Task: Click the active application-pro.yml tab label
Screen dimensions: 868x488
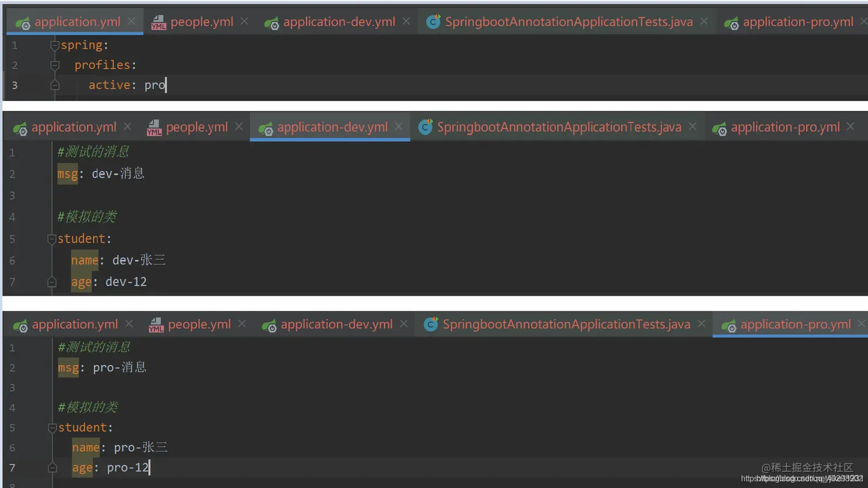Action: pyautogui.click(x=796, y=324)
